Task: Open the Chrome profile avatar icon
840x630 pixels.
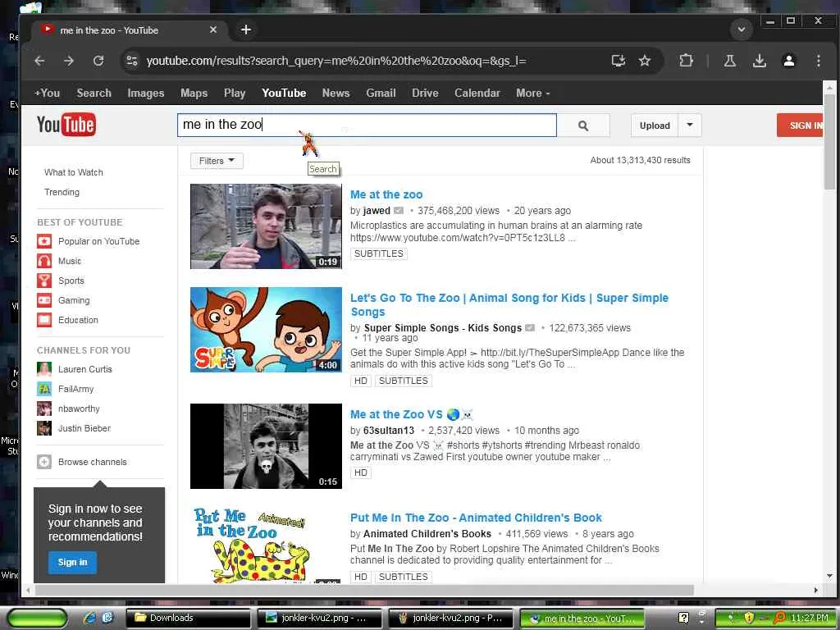Action: [788, 61]
